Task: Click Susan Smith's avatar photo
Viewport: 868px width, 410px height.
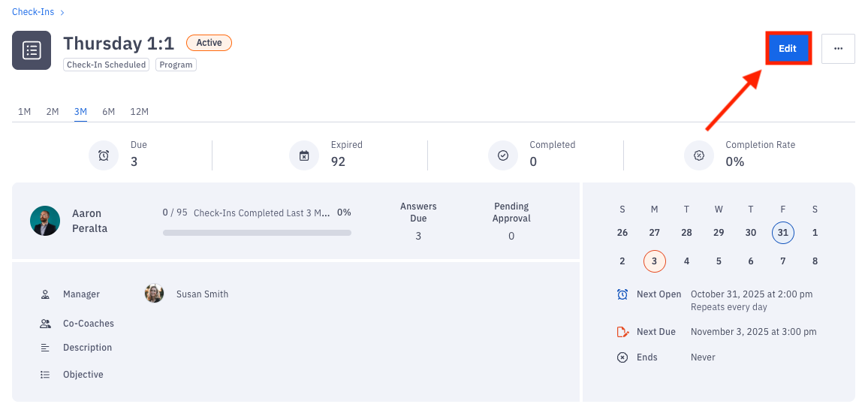Action: [x=155, y=294]
